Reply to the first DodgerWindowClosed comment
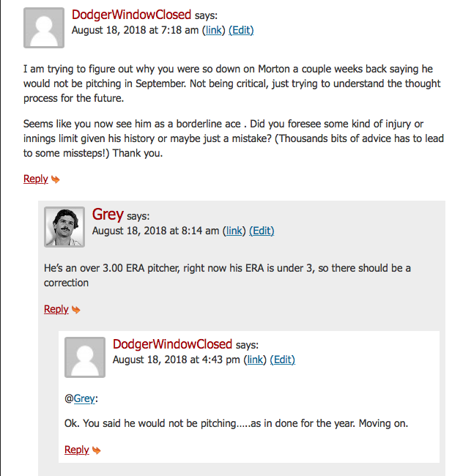The image size is (452, 476). [36, 179]
